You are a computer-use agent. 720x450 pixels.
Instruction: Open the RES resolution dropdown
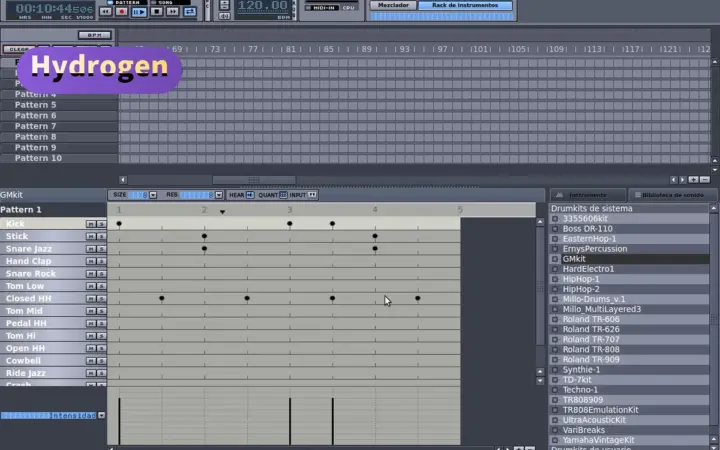[x=219, y=195]
